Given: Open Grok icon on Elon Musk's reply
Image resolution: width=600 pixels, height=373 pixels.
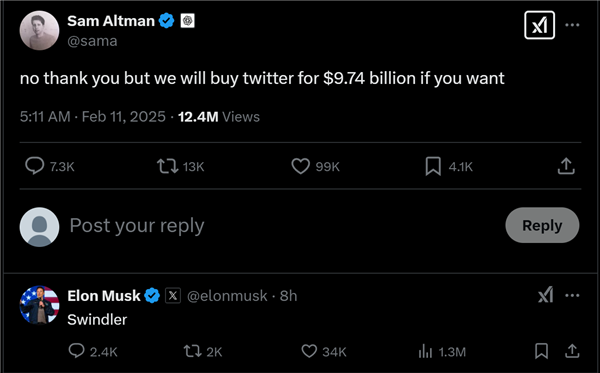Looking at the screenshot, I should [546, 295].
